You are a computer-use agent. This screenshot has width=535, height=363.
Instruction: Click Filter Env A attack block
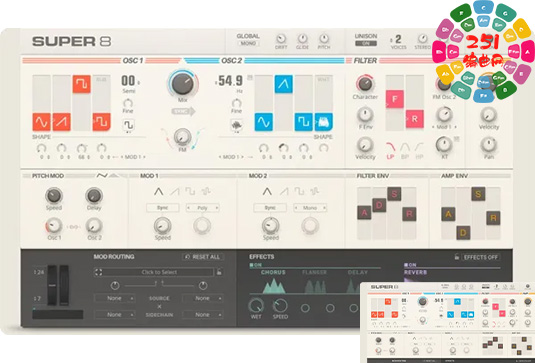click(364, 213)
